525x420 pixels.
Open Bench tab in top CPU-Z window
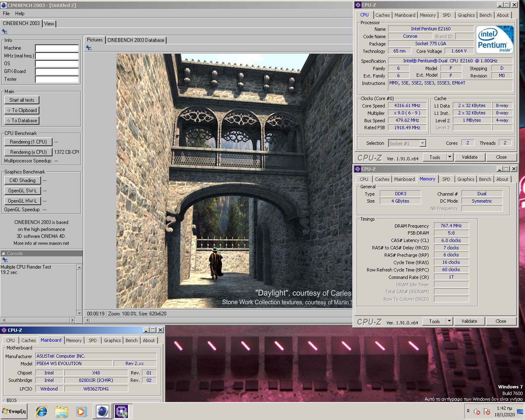click(485, 15)
